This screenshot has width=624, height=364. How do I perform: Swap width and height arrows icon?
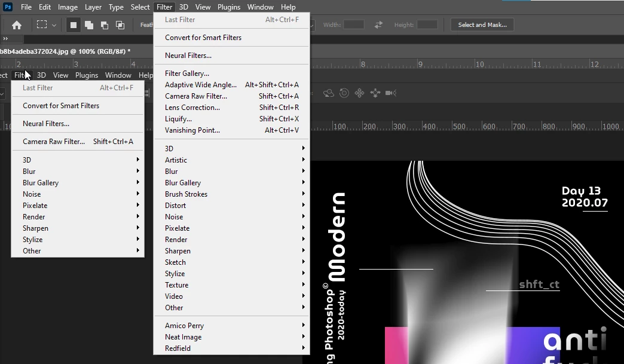(378, 25)
